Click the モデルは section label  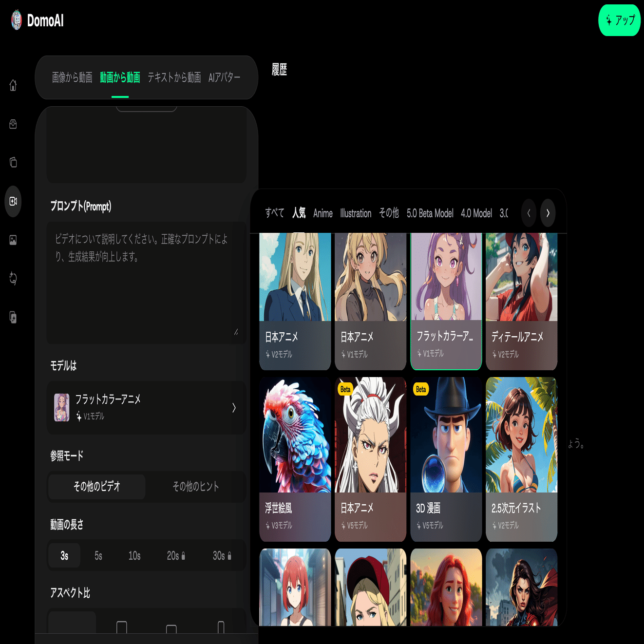(63, 365)
